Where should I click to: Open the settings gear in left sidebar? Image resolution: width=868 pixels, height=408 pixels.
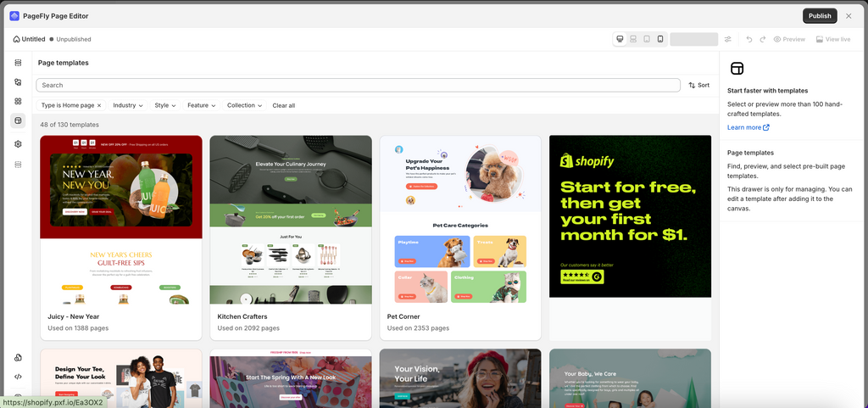click(x=18, y=144)
